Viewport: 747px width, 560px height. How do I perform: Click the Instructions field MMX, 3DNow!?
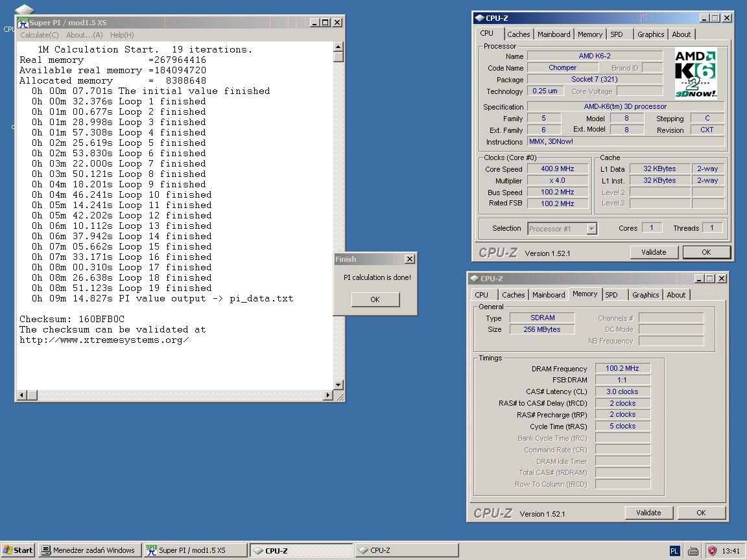click(x=626, y=141)
